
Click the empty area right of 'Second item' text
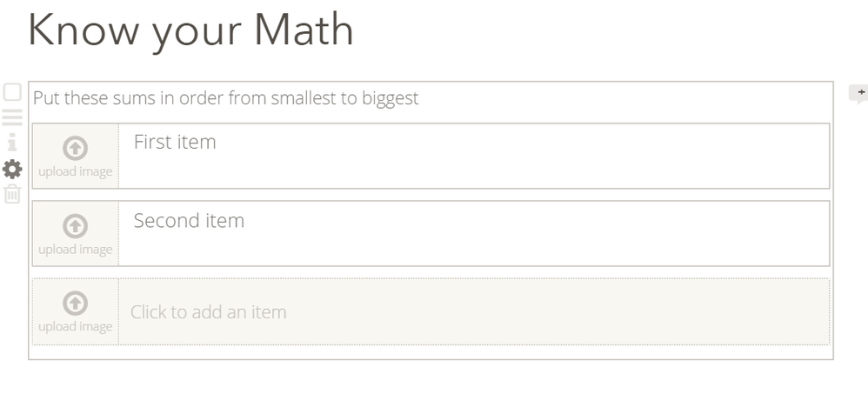tap(522, 234)
